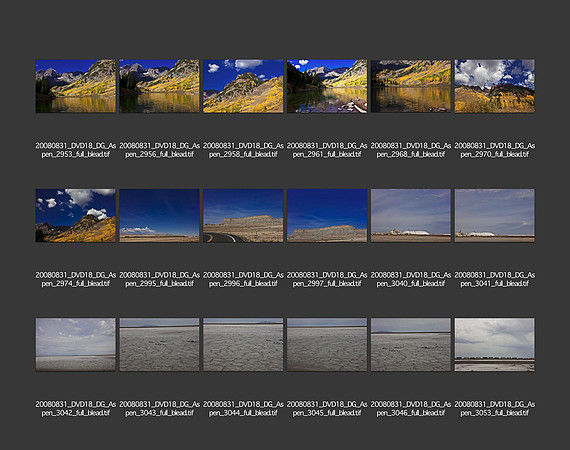Select thumbnail Aspen_3043 cracked salt flat
Screen dimensions: 570x450
click(160, 345)
